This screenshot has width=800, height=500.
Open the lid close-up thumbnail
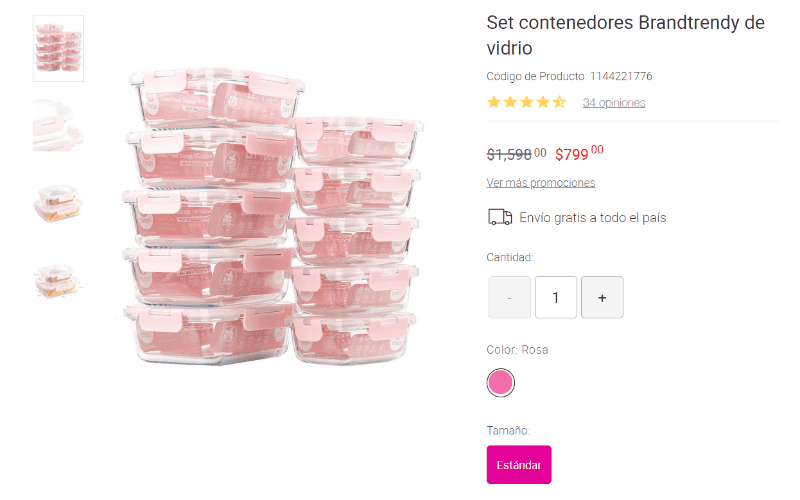point(58,123)
